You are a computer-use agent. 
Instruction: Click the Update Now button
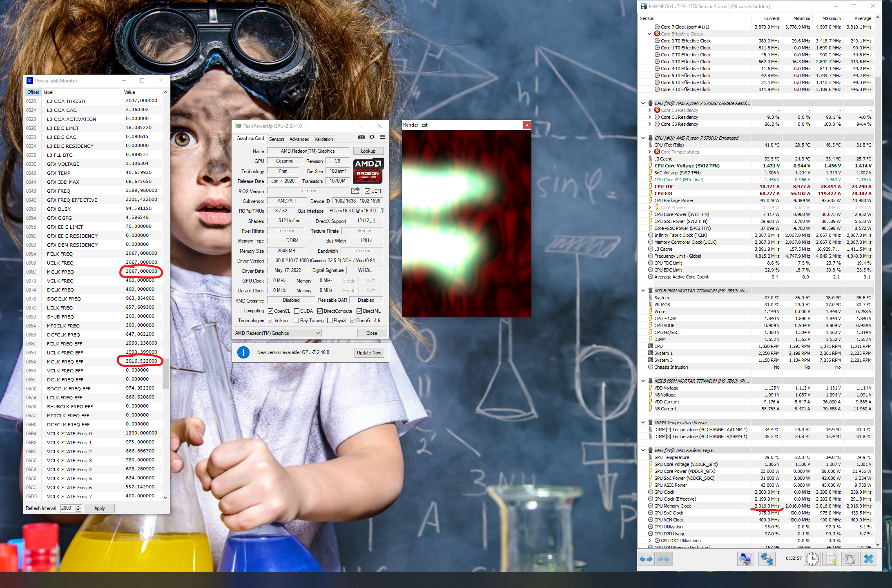[369, 353]
